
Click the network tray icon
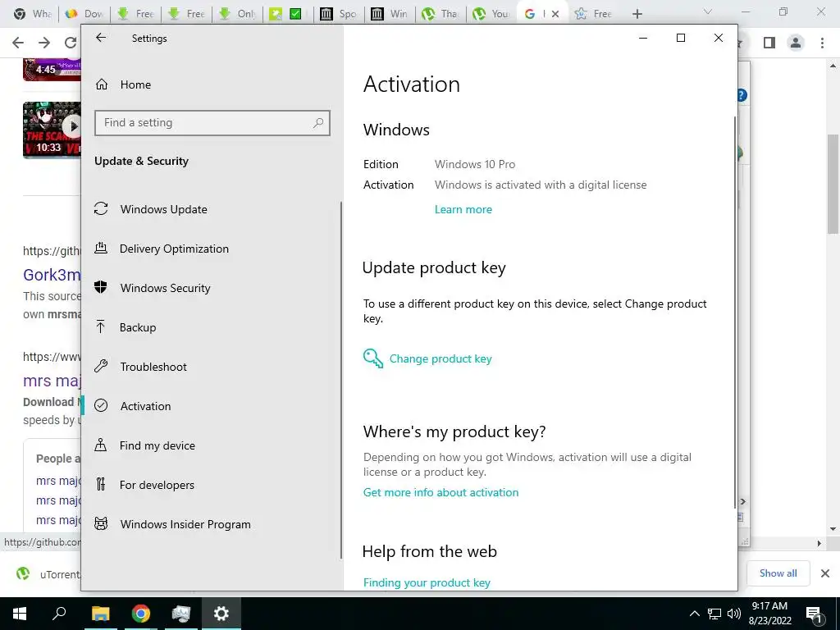714,614
